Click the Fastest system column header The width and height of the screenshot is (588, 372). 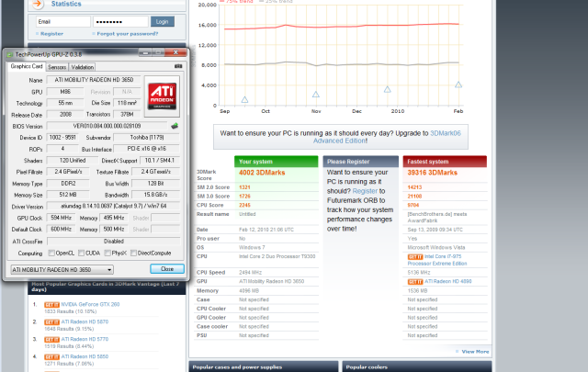445,162
